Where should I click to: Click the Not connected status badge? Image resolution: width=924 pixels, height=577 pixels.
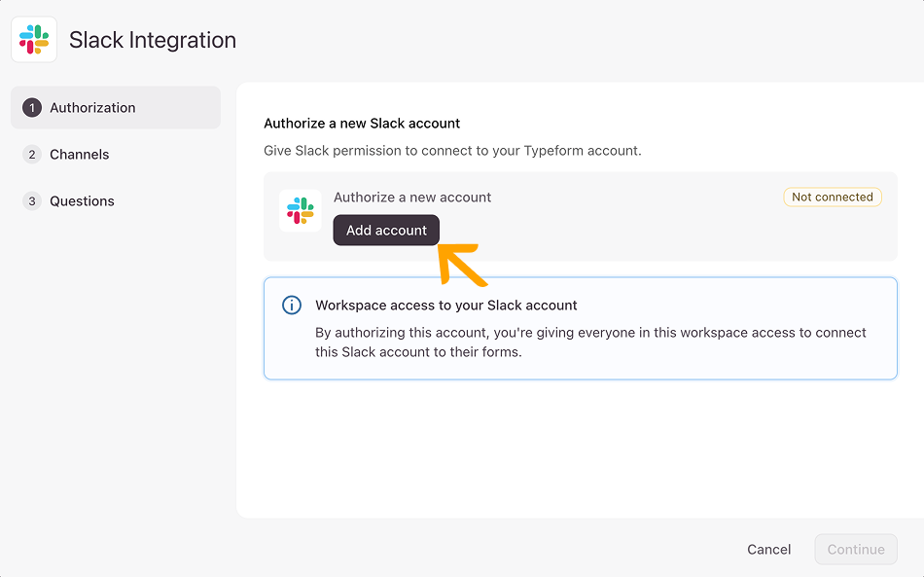[832, 197]
